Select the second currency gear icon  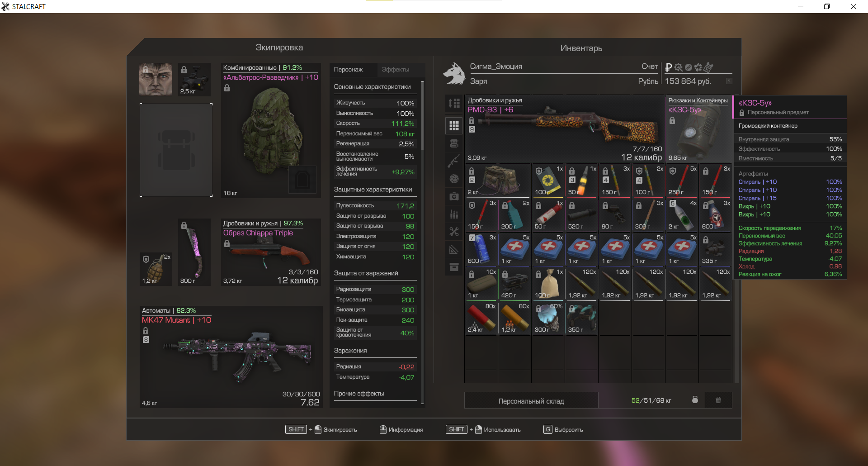(x=679, y=67)
